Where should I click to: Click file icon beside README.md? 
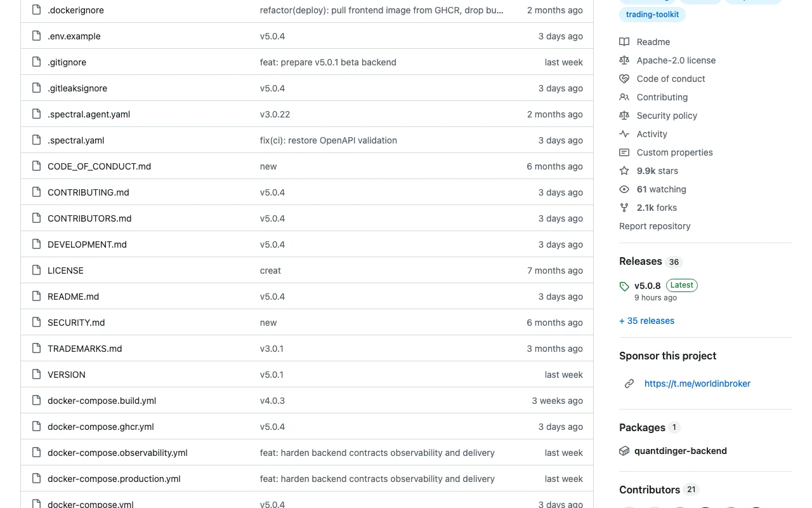coord(36,297)
